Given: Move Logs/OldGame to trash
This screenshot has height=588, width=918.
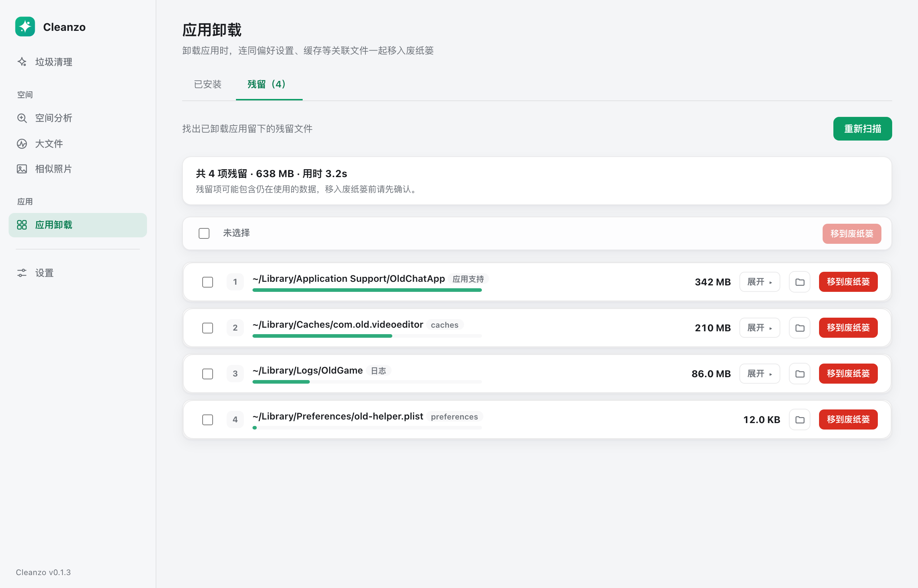Looking at the screenshot, I should [x=848, y=374].
